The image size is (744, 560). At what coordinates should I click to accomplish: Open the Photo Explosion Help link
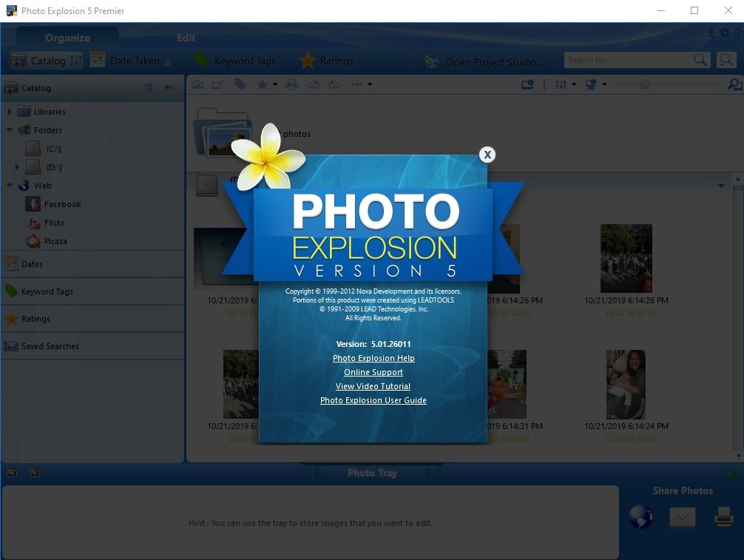(373, 358)
